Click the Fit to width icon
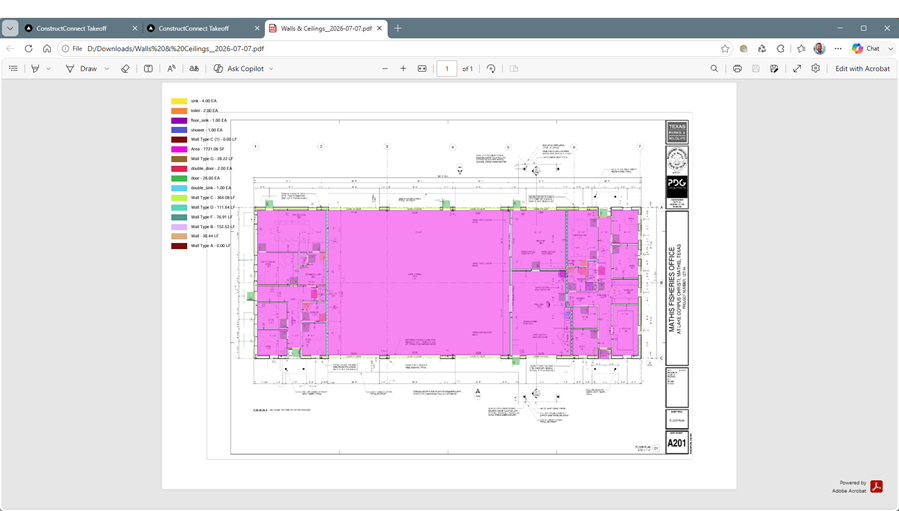The width and height of the screenshot is (899, 511). click(x=422, y=68)
